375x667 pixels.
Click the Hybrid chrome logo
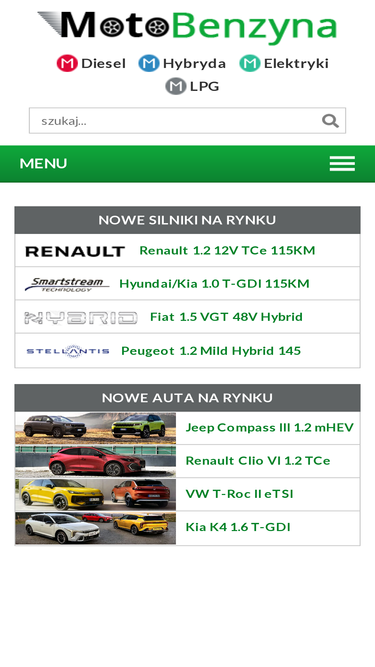81,318
